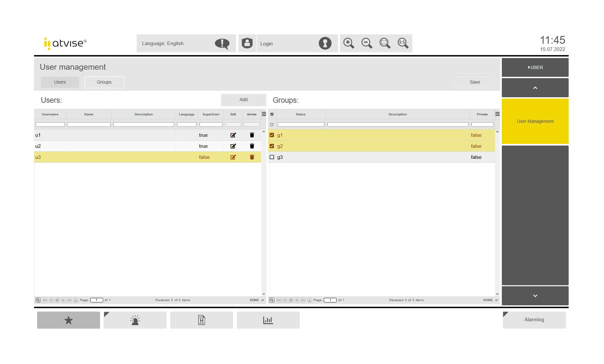Click the Add user button

click(243, 100)
